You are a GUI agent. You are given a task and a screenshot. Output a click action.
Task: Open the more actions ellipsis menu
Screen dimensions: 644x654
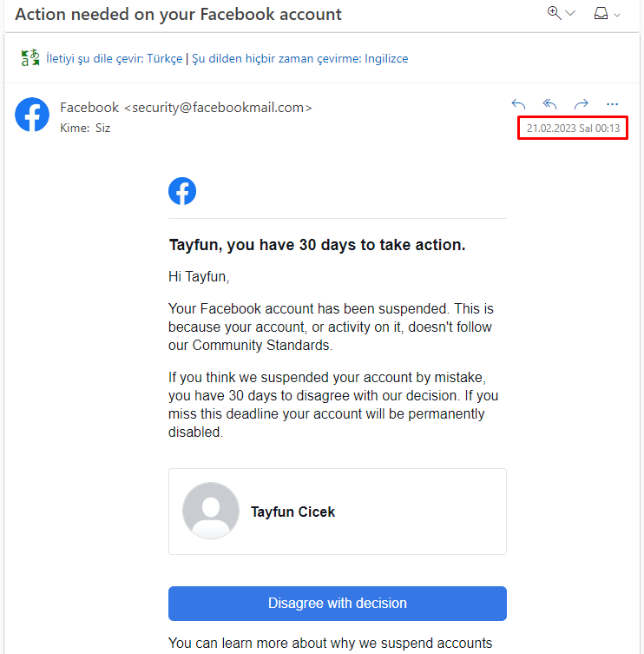pos(612,104)
